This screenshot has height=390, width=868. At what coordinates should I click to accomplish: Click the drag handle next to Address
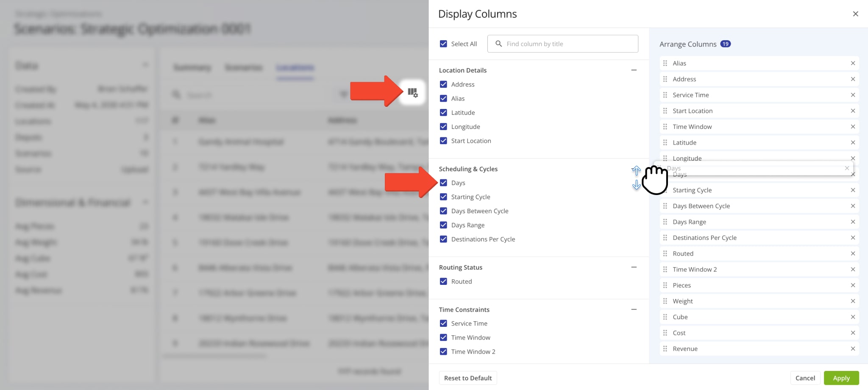pyautogui.click(x=665, y=79)
